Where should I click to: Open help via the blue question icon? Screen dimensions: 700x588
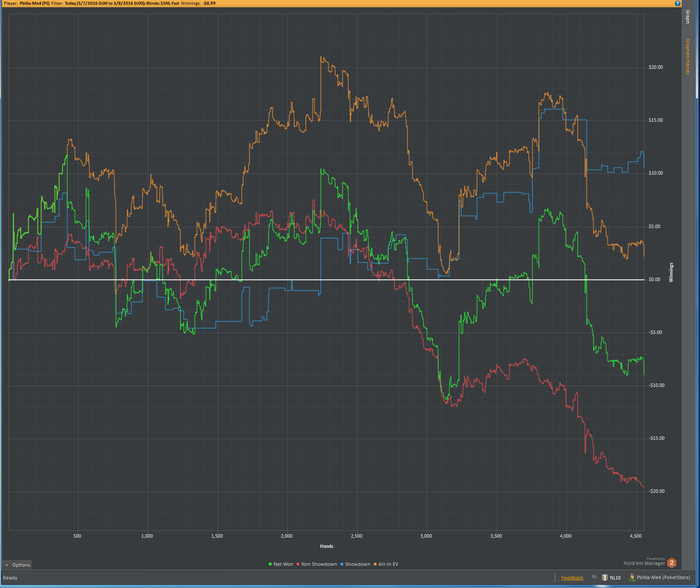tap(677, 3)
